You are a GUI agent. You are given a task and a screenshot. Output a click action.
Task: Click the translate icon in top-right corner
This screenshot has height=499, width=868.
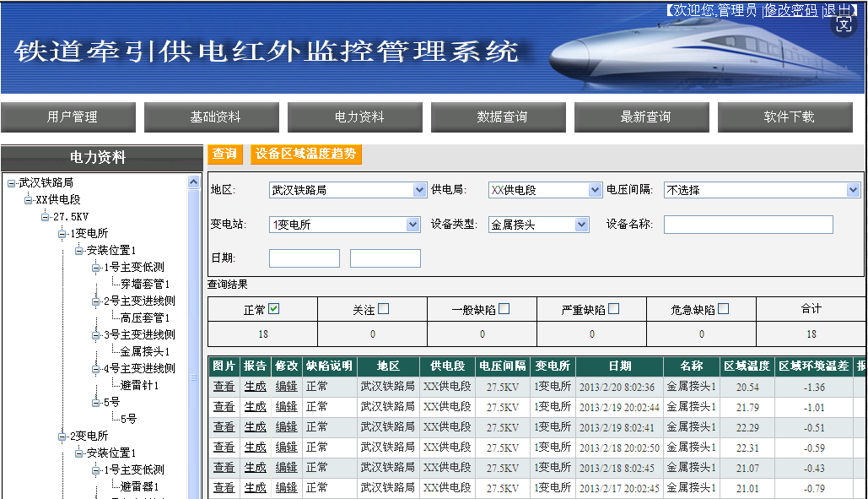844,25
